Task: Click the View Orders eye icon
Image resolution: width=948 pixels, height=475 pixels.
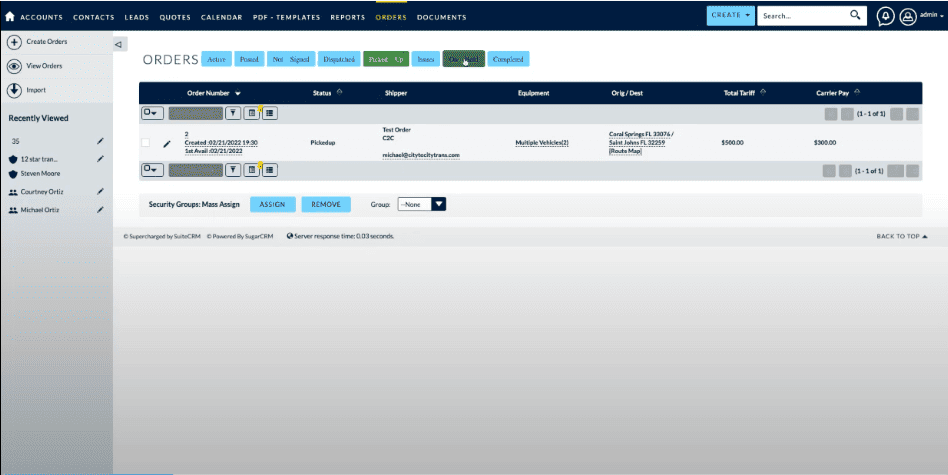Action: [14, 66]
